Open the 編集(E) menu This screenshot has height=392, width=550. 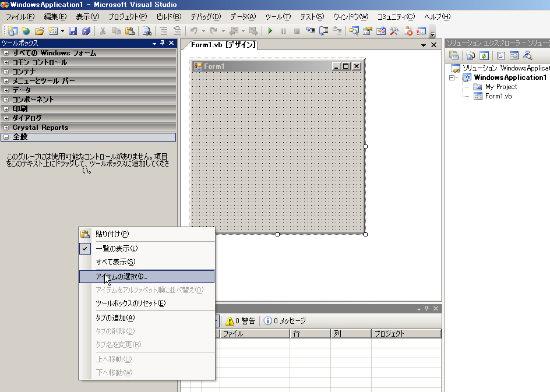coord(55,17)
